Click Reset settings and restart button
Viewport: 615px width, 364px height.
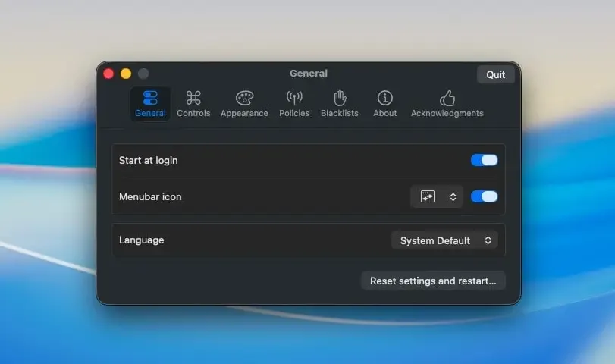pos(433,281)
